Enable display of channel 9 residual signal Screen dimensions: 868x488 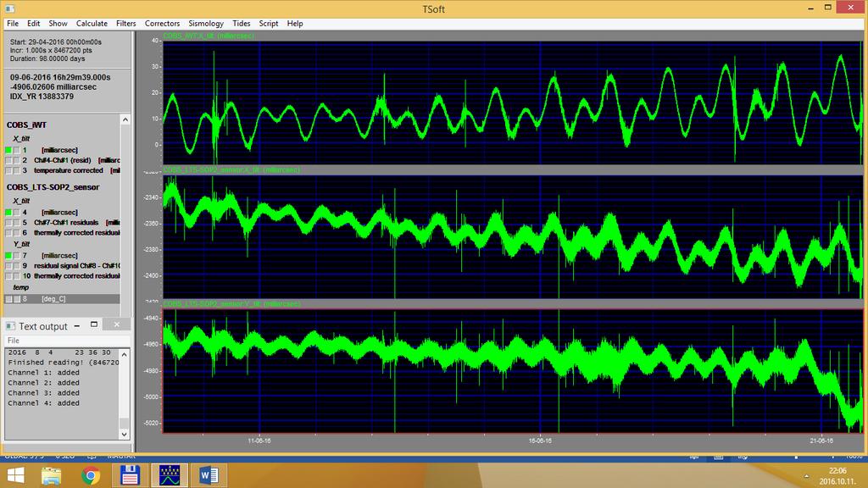[8, 266]
